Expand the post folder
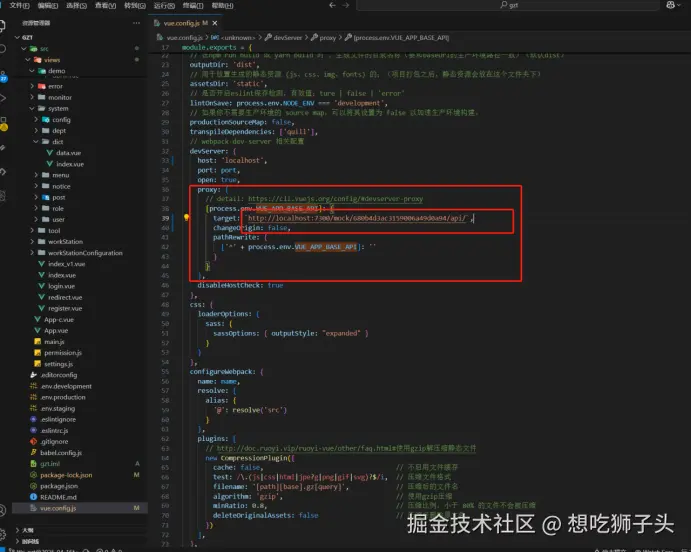 [36, 197]
